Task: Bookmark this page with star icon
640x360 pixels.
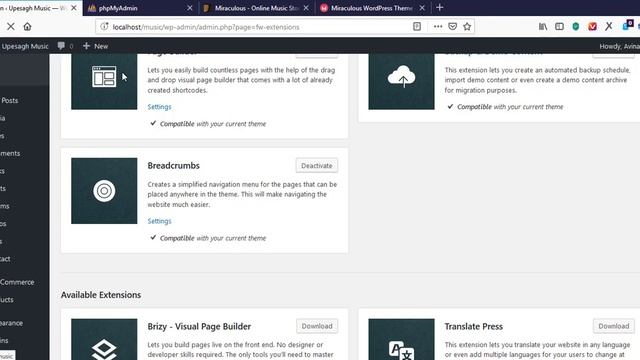Action: pyautogui.click(x=467, y=27)
